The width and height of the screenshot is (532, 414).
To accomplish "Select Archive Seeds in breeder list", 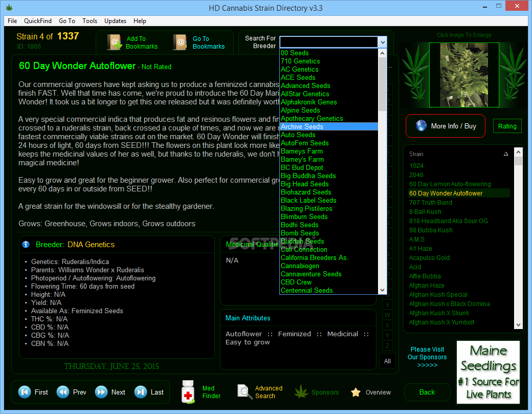I will [328, 126].
